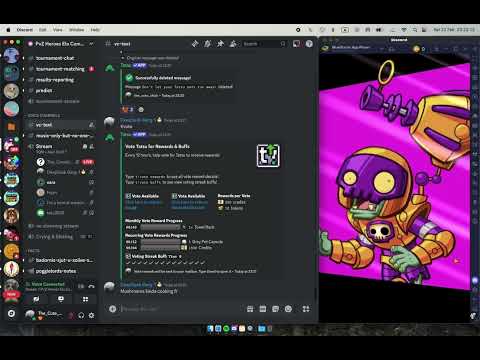Click the Tatsu bot avatar on vote embed message
480x360 pixels.
pos(110,137)
